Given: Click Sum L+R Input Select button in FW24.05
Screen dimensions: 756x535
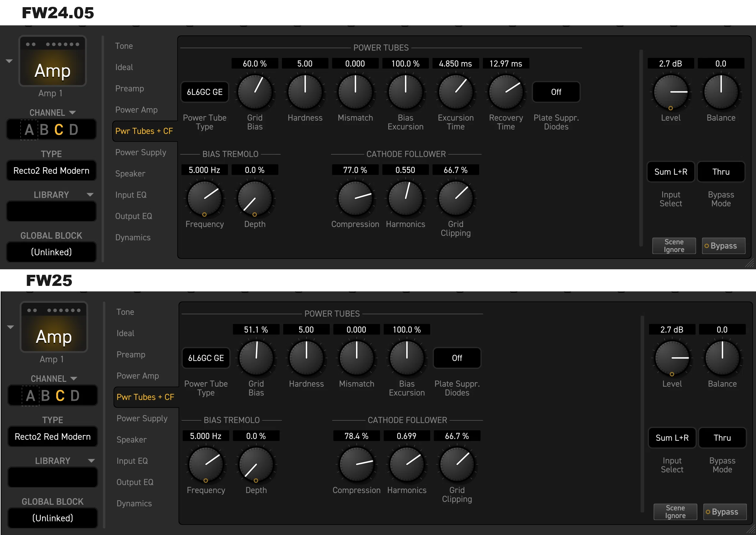Looking at the screenshot, I should pos(671,172).
